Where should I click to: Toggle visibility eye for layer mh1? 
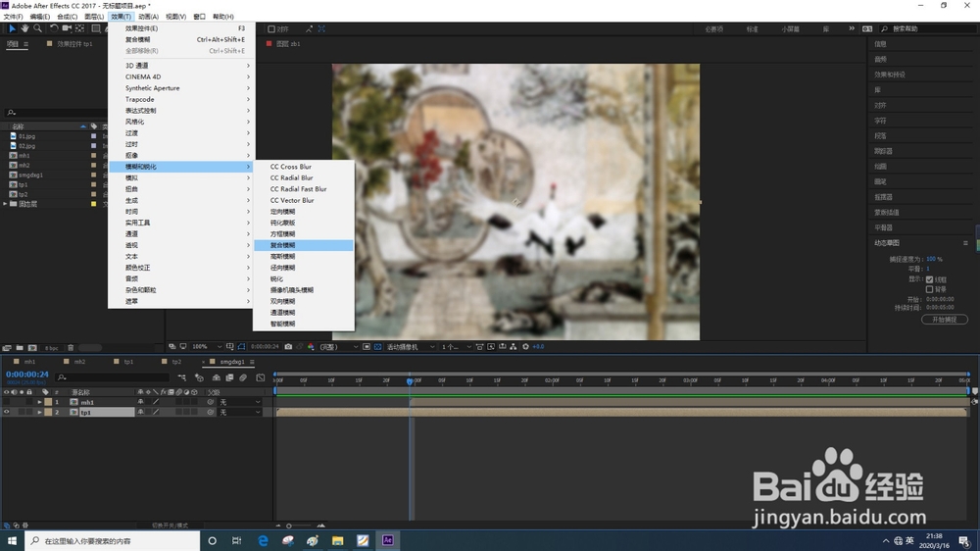tap(7, 402)
